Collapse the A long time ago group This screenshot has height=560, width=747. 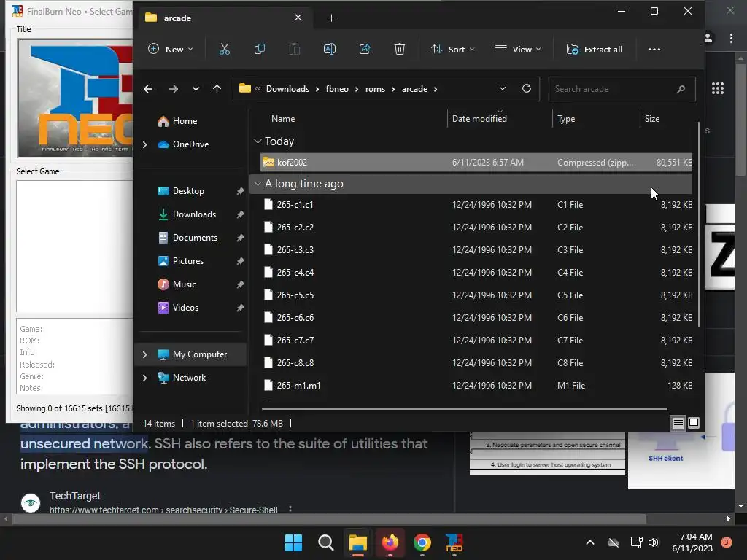[x=258, y=184]
